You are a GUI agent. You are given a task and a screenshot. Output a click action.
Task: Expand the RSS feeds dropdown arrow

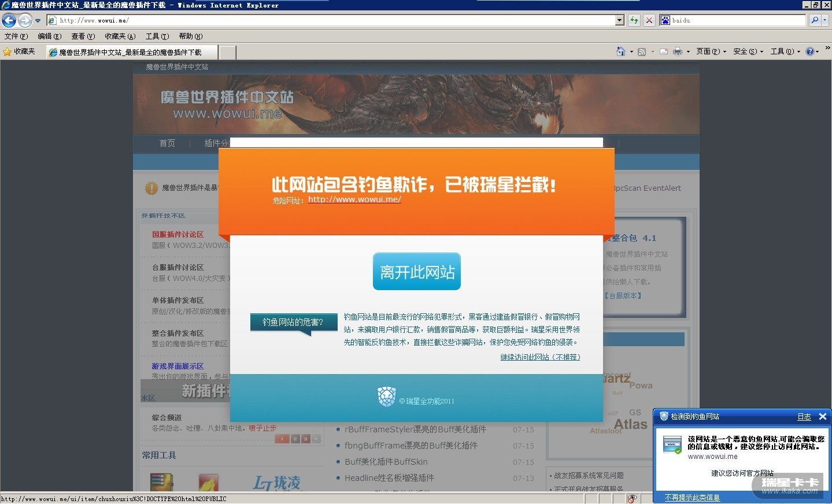[653, 52]
